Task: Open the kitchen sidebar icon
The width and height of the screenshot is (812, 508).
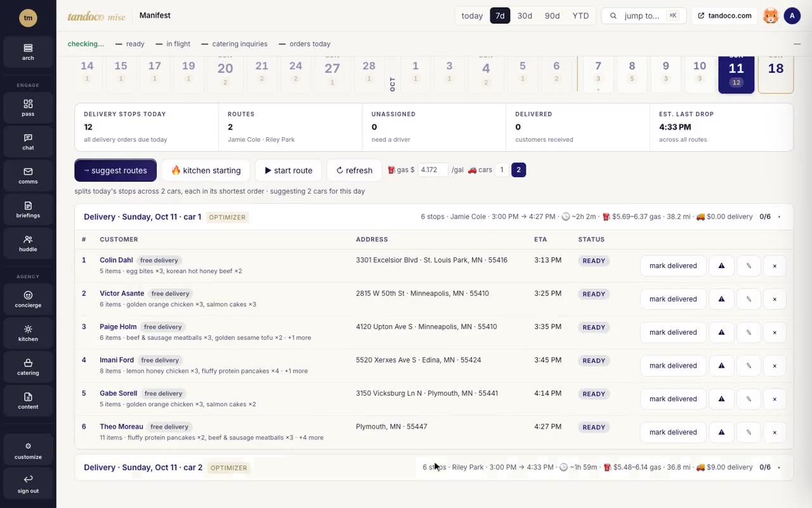Action: pyautogui.click(x=28, y=333)
